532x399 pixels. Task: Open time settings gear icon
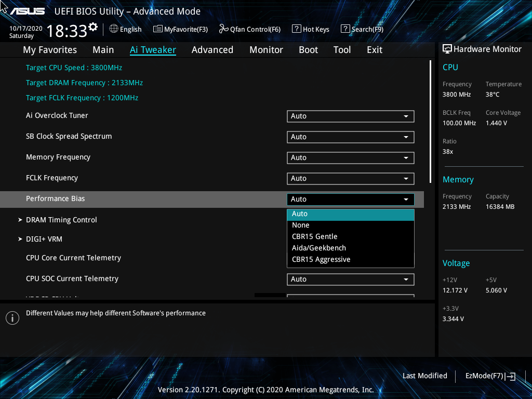point(93,27)
